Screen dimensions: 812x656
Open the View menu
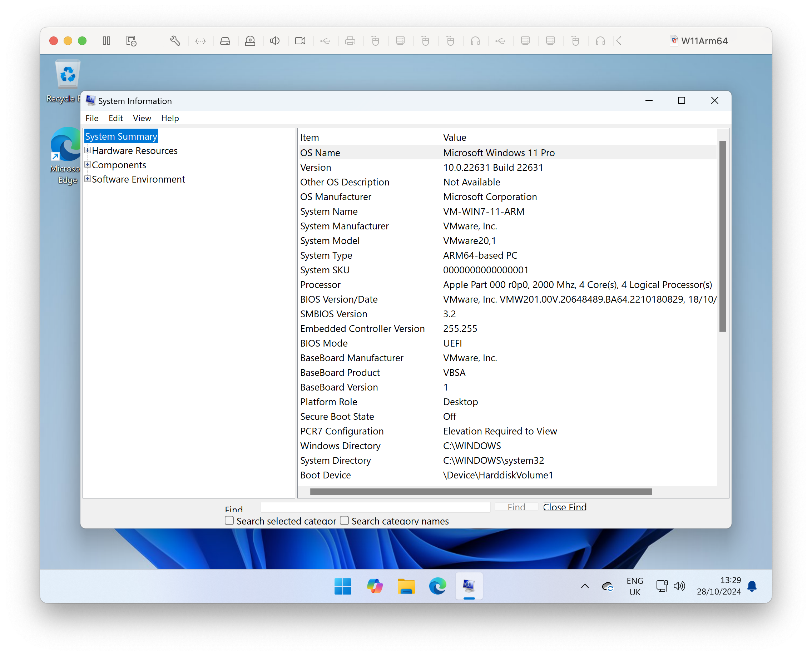pos(142,118)
